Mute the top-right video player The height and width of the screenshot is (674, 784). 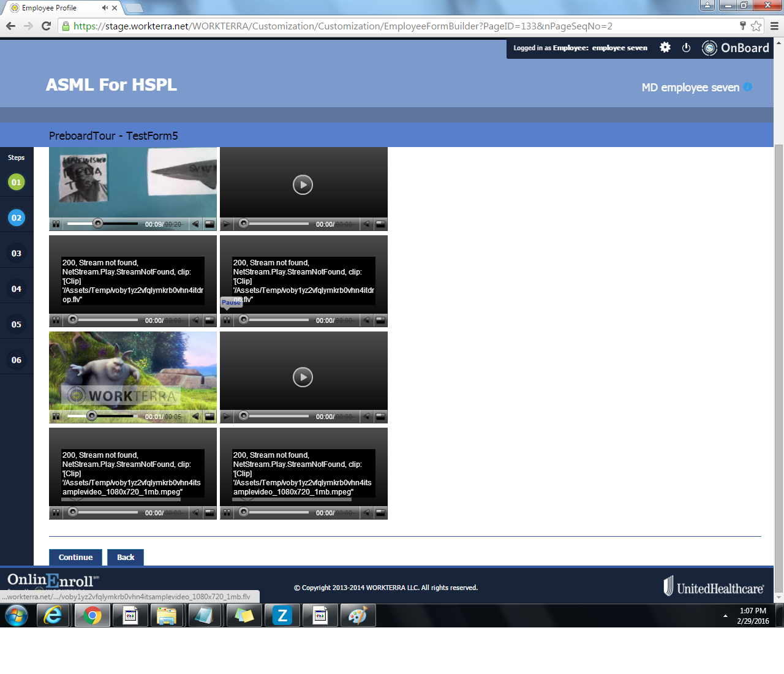[366, 224]
